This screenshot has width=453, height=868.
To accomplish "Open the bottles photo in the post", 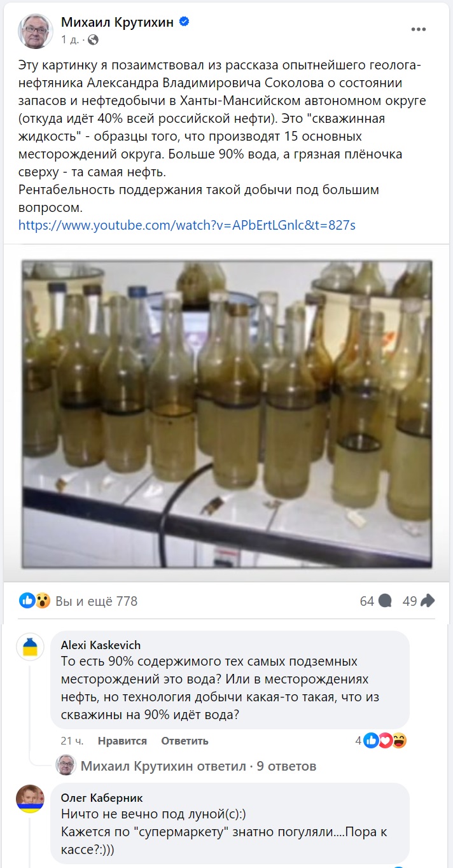I will [226, 414].
